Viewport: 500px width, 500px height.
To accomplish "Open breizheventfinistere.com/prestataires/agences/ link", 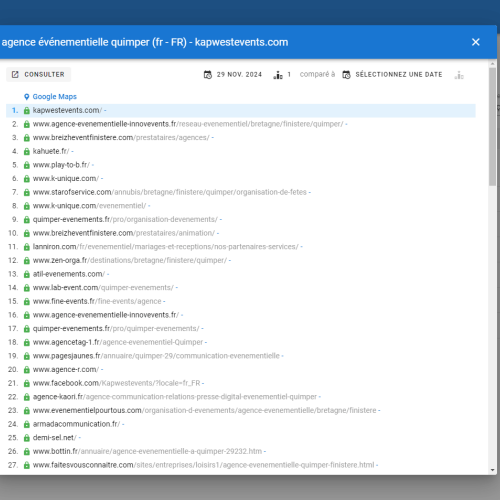I will click(x=121, y=138).
